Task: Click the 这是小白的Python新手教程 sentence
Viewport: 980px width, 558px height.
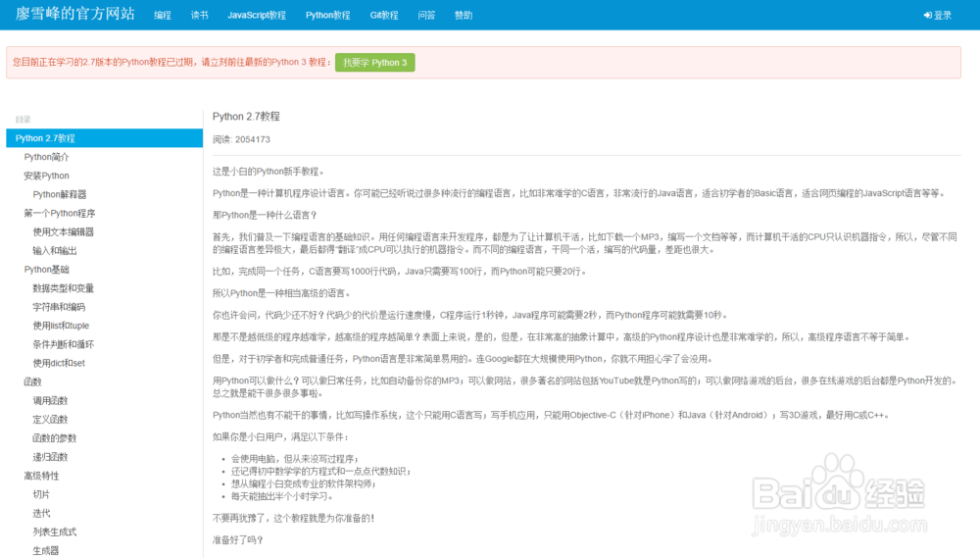Action: (269, 172)
